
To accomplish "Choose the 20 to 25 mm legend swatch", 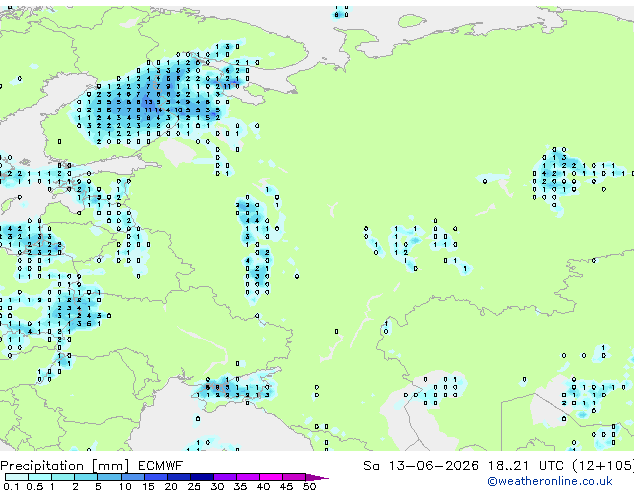I will pyautogui.click(x=179, y=477).
